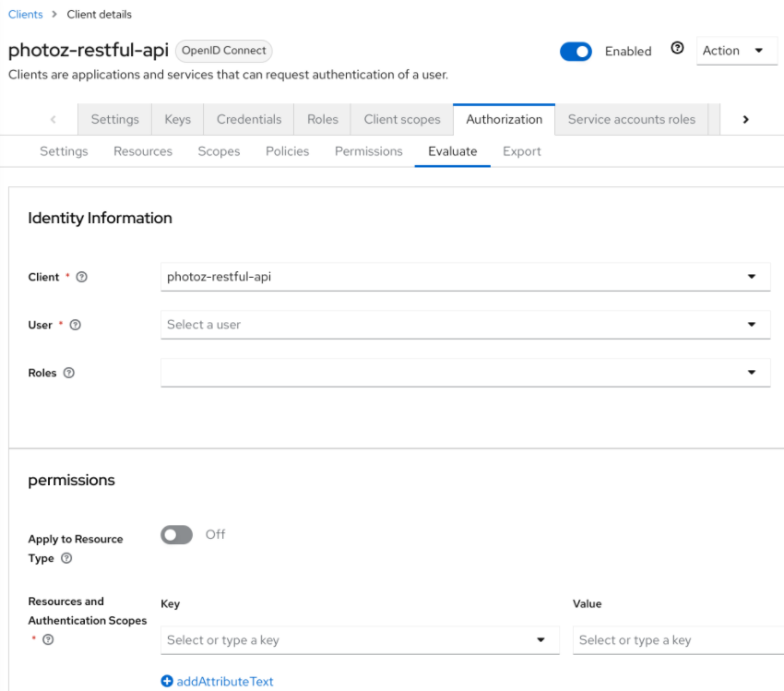Click help icon under Resources and Authentication Scopes
This screenshot has height=691, width=784.
click(47, 641)
